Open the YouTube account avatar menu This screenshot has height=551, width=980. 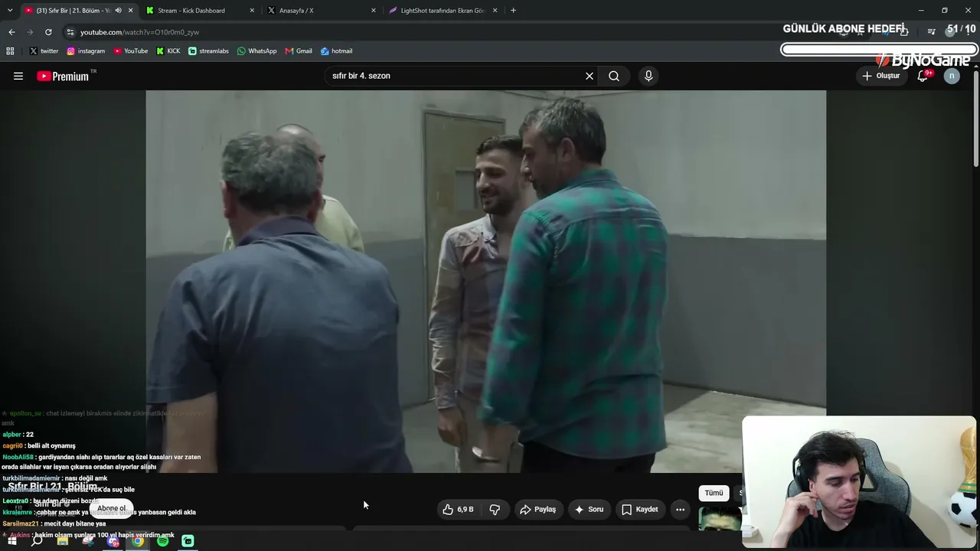tap(952, 76)
